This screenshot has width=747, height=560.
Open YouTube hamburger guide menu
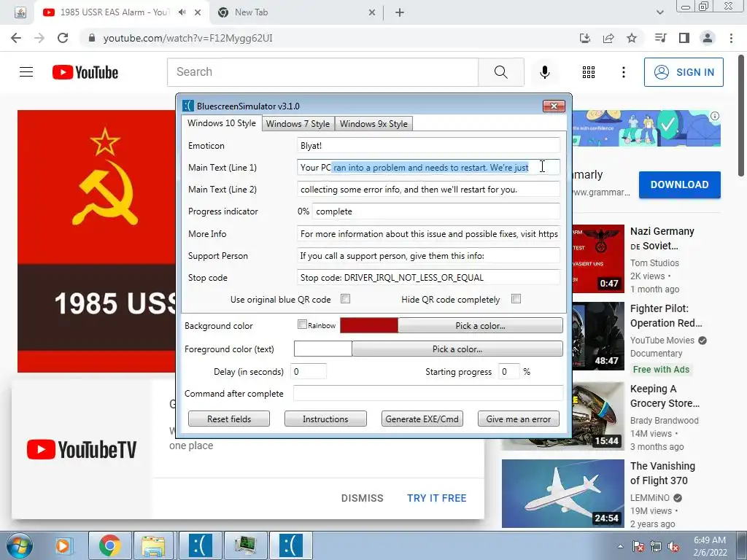pyautogui.click(x=26, y=72)
